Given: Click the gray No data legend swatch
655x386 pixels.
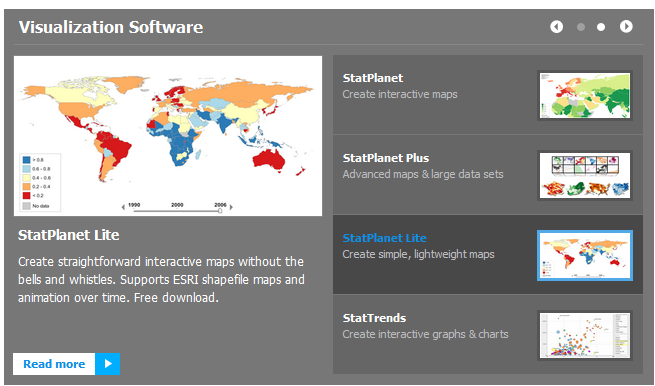Looking at the screenshot, I should tap(26, 206).
